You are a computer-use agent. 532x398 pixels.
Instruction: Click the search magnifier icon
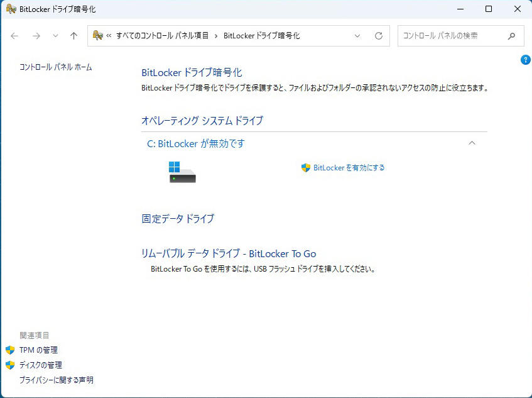click(x=511, y=36)
